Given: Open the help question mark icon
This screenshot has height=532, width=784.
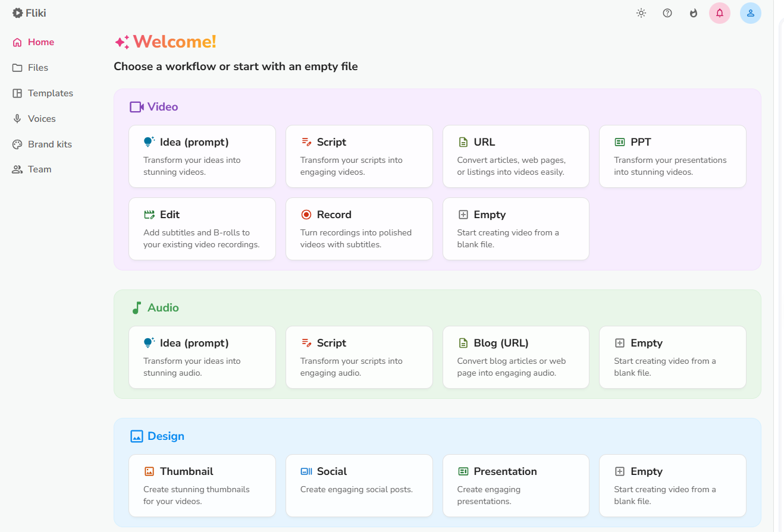Looking at the screenshot, I should coord(667,13).
